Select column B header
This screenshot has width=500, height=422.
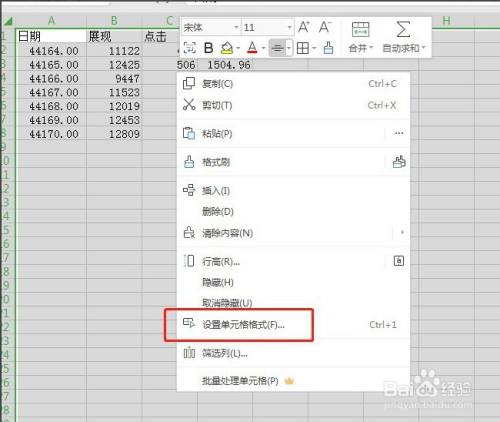tap(114, 21)
